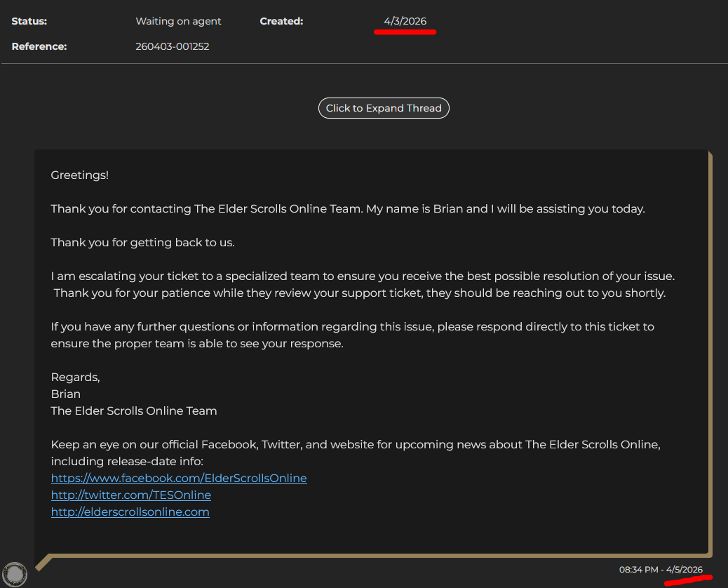Click the signature line 'The Elder Scrolls Online Team'
728x588 pixels.
pos(134,410)
